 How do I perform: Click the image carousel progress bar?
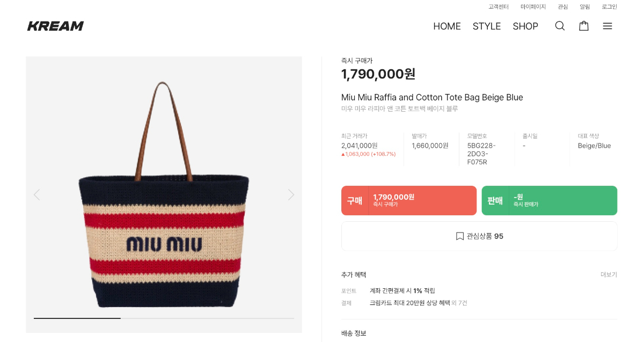click(x=164, y=318)
